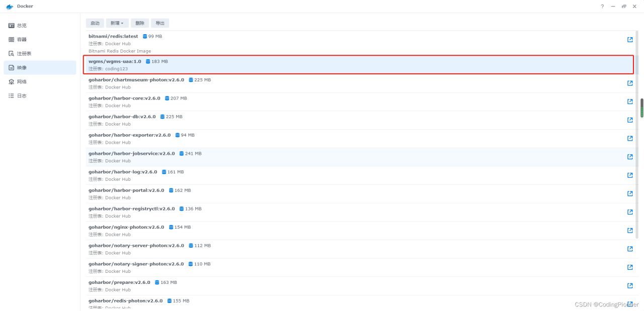The height and width of the screenshot is (311, 644).
Task: Open the 总览 overview section
Action: (40, 25)
